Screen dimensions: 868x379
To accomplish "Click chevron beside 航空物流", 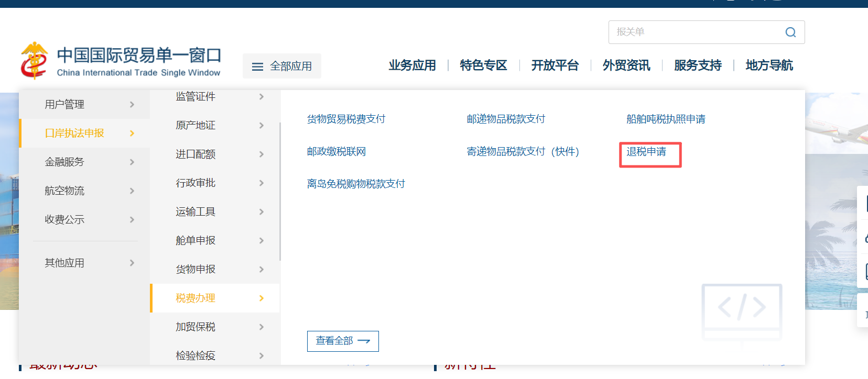I will point(132,191).
